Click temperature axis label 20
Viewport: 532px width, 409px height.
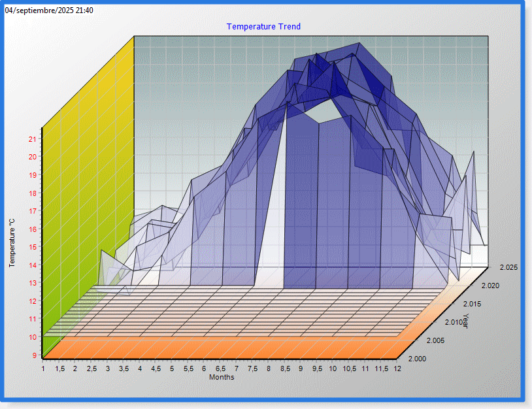click(33, 157)
